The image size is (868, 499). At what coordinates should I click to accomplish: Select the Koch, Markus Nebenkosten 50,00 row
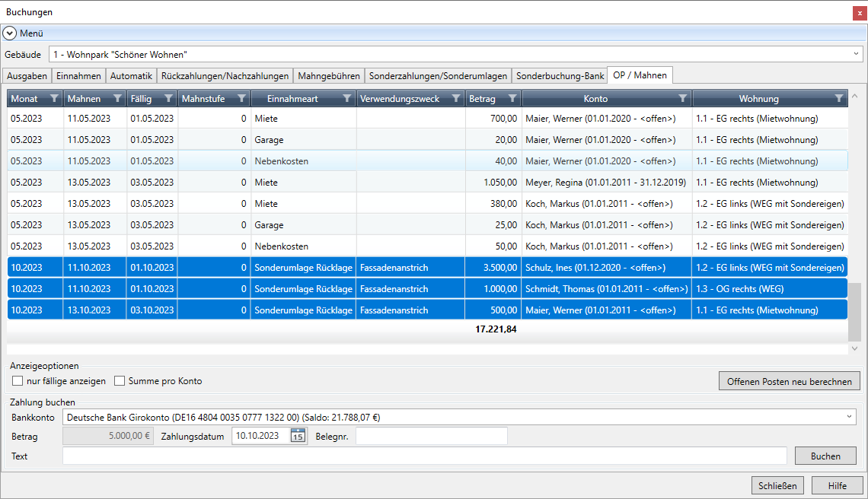pos(427,246)
